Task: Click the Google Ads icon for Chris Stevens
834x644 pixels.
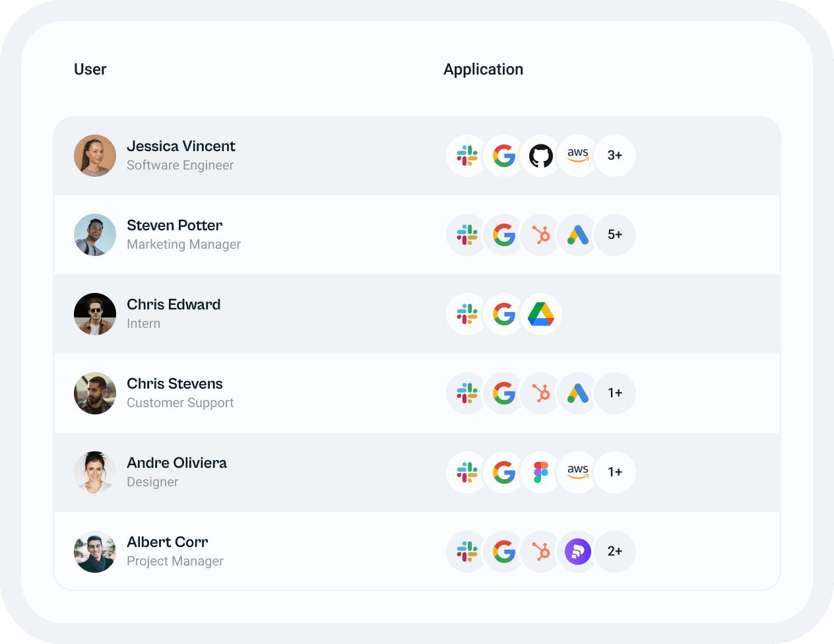Action: click(x=578, y=393)
